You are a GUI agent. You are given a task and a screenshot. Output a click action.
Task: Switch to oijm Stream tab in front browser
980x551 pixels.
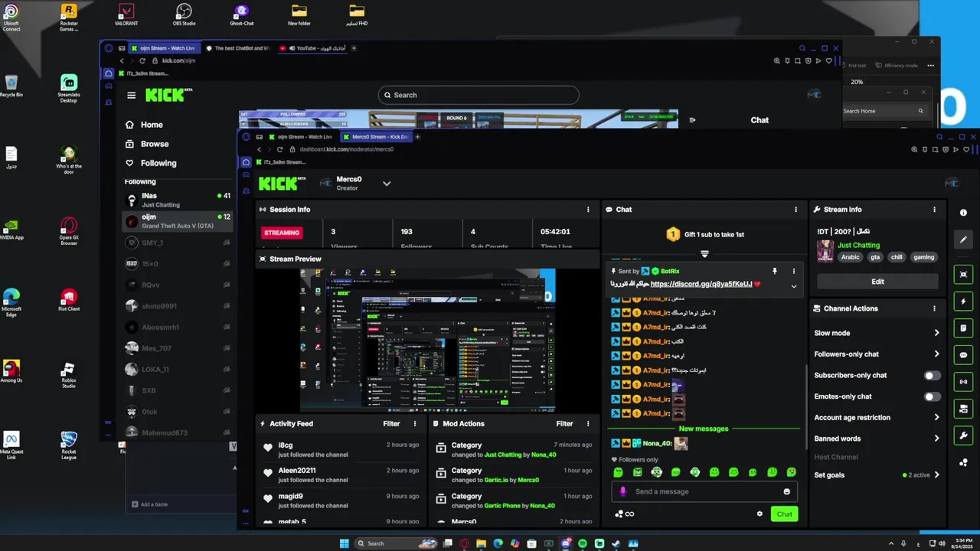tap(300, 137)
